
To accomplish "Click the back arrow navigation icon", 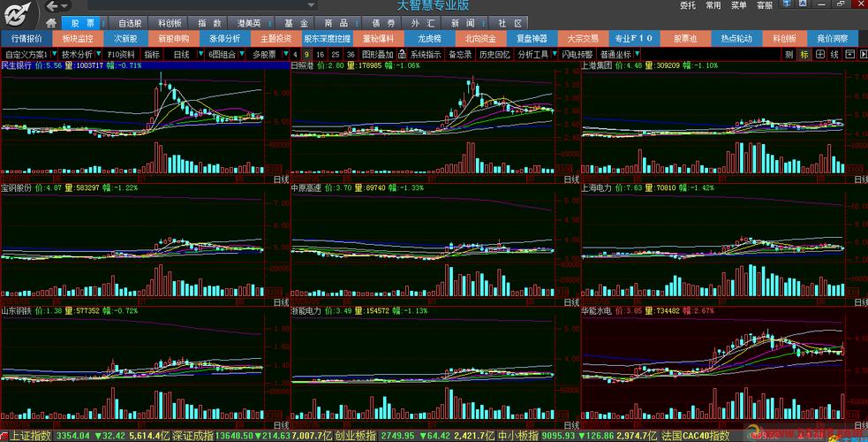I will coord(52,6).
